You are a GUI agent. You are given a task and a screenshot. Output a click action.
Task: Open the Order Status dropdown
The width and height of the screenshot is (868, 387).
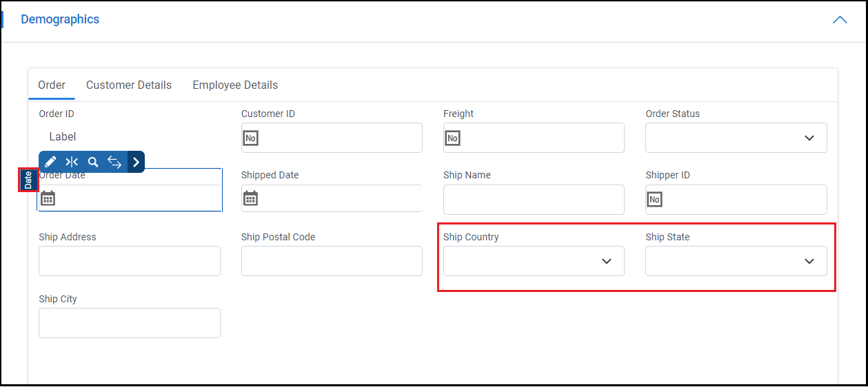click(x=736, y=138)
